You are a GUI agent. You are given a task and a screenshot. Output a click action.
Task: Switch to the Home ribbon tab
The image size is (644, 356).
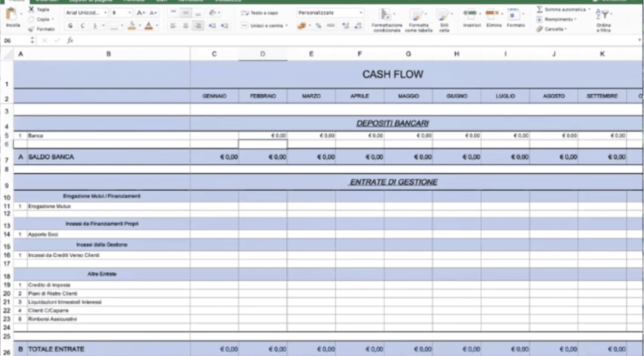14,1
